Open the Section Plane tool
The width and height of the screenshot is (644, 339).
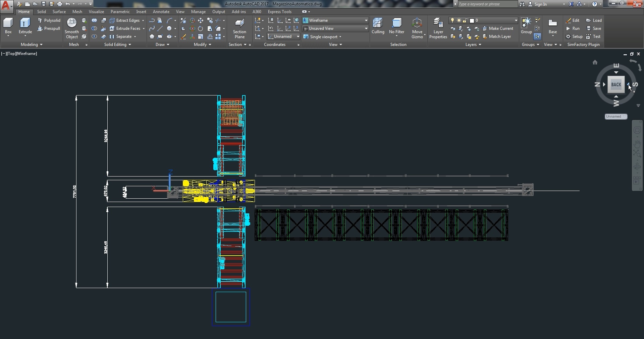click(x=239, y=23)
